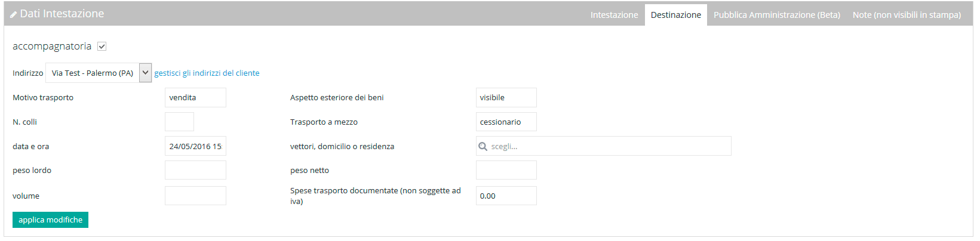Focus the N. colli input box
The height and width of the screenshot is (241, 980).
point(179,122)
